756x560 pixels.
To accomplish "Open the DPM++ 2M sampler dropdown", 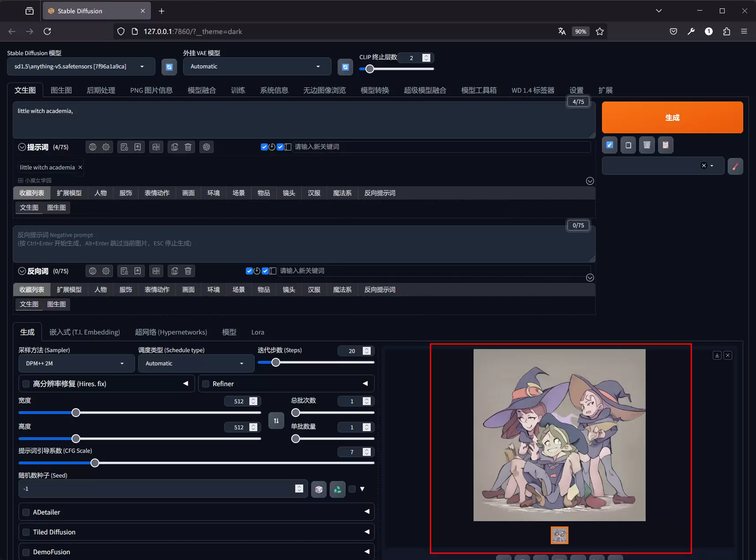I will click(x=77, y=364).
